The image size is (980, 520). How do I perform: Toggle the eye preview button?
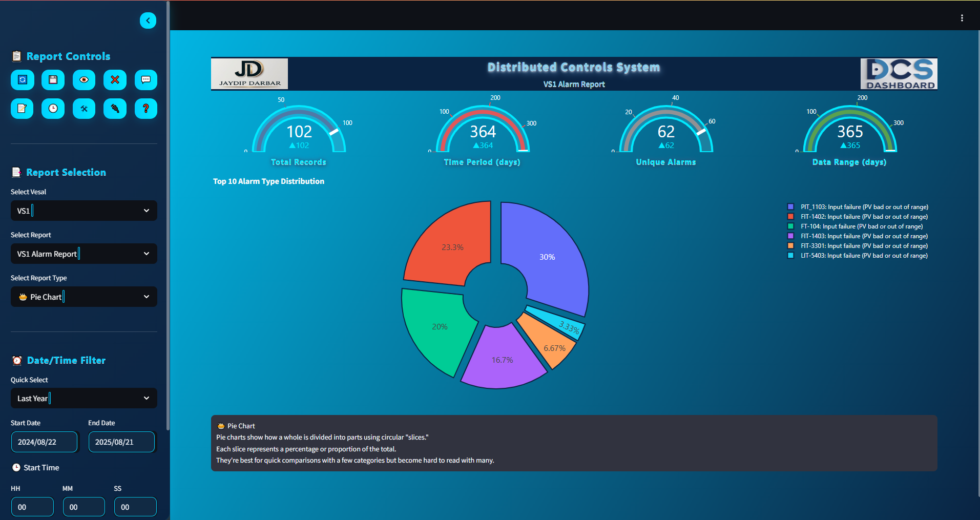(x=84, y=80)
